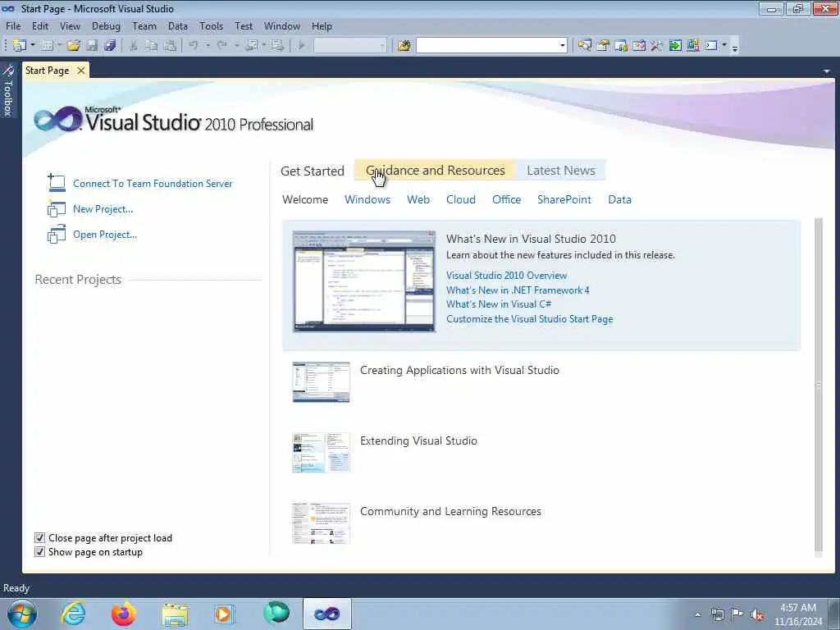Image resolution: width=840 pixels, height=630 pixels.
Task: Click the Find in Files toolbar icon
Action: point(404,46)
